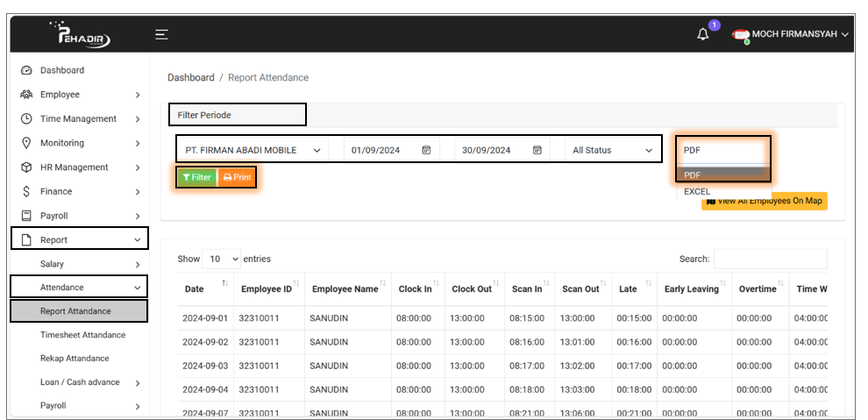The height and width of the screenshot is (420, 868).
Task: Open the All Status dropdown
Action: pos(612,151)
